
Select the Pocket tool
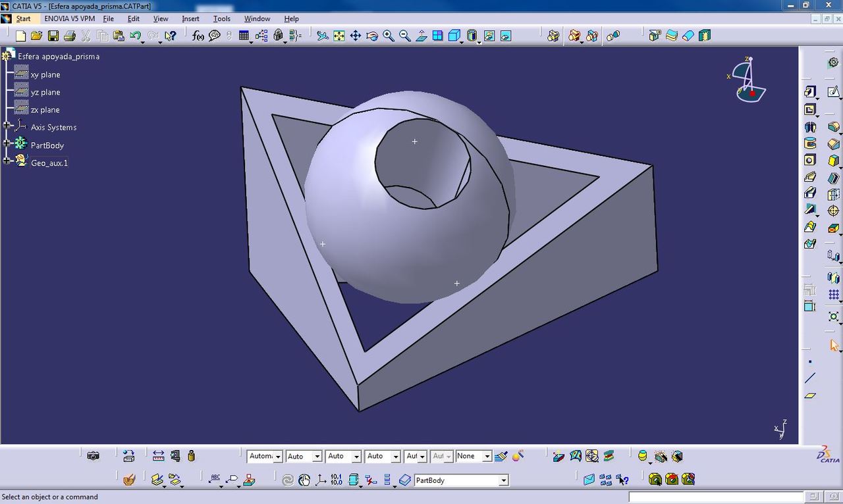[x=810, y=109]
